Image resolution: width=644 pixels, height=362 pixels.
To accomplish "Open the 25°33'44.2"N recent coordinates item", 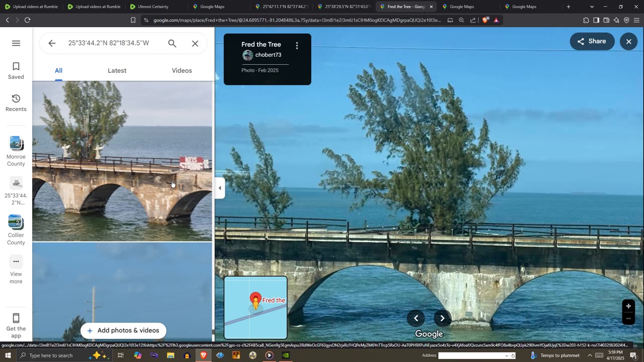I will [x=16, y=191].
